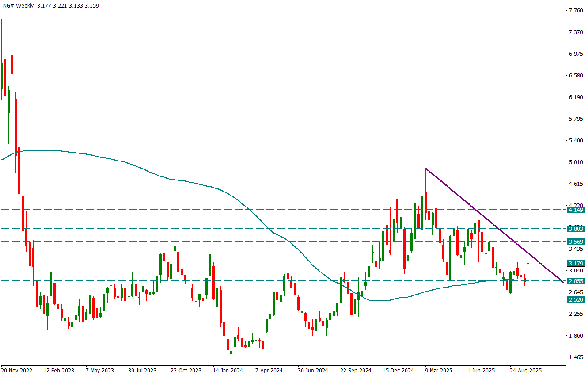
Task: Select the 4.149 price level tag
Action: point(576,210)
